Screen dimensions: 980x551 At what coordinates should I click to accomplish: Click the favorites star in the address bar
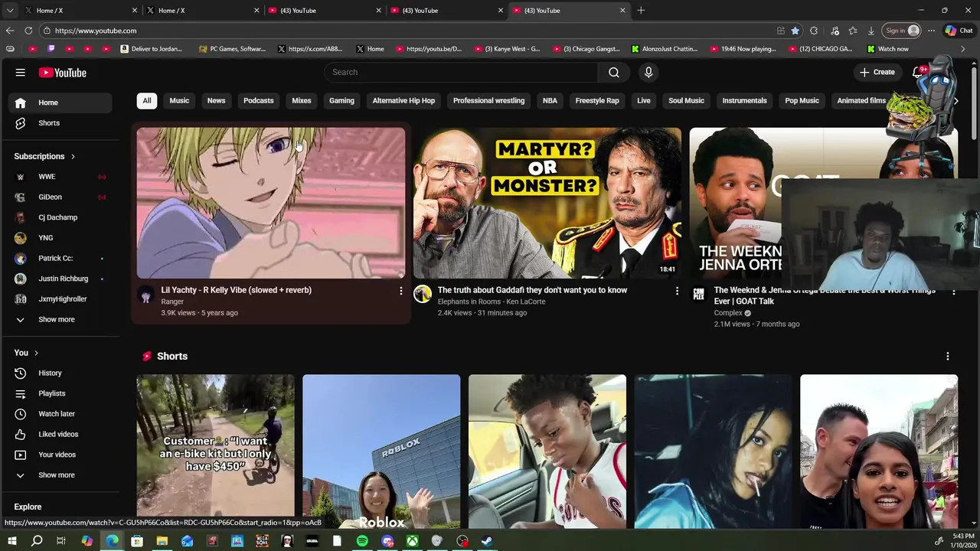(x=795, y=31)
